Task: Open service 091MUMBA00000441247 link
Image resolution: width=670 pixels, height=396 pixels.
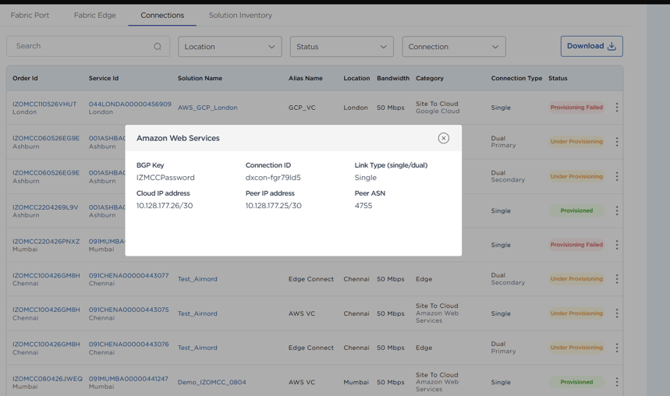Action: pyautogui.click(x=129, y=378)
